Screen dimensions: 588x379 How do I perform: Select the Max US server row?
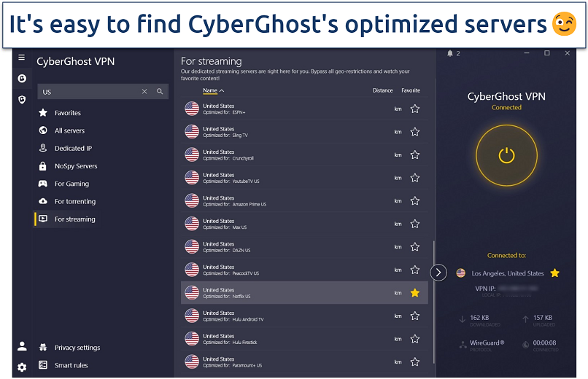(x=304, y=224)
